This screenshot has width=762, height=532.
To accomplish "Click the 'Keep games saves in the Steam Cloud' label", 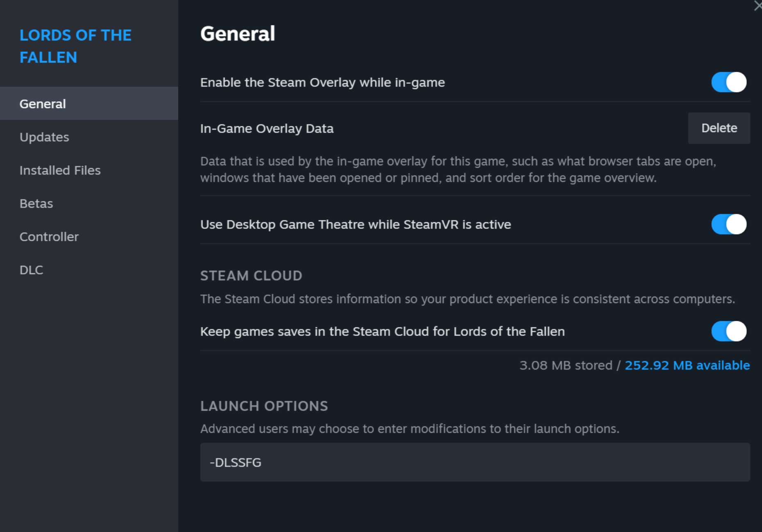I will (x=382, y=331).
